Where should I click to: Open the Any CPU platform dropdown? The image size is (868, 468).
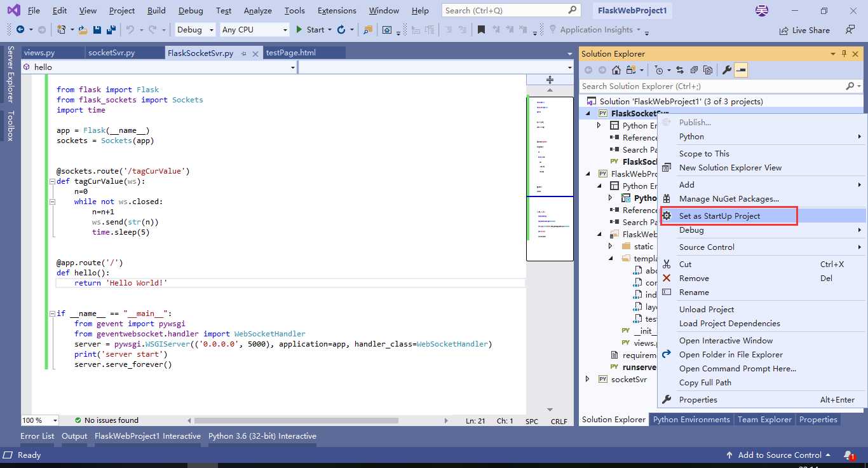(x=255, y=29)
